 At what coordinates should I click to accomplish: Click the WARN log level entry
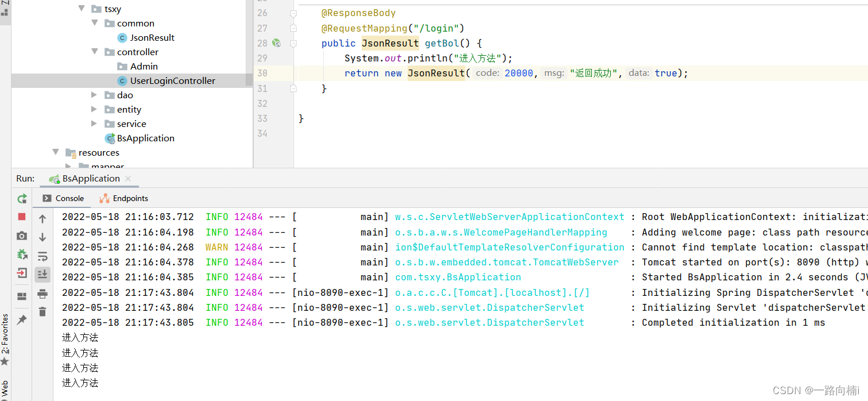click(x=217, y=247)
